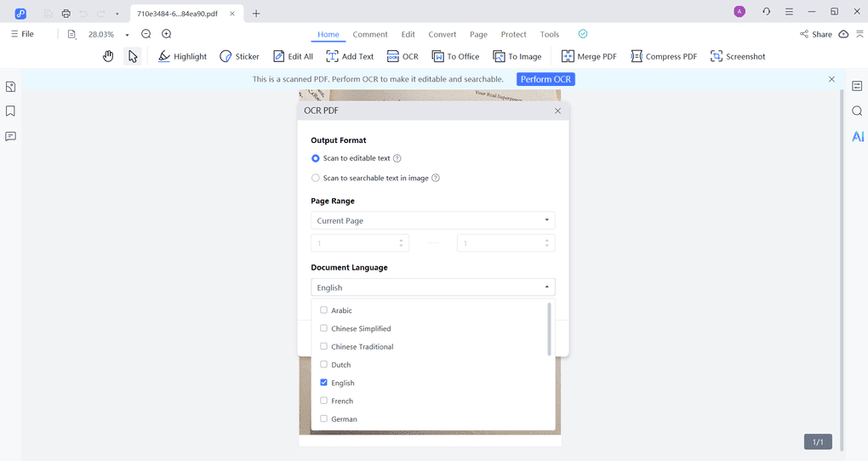Take a Screenshot with toolbar tool
Screen dimensions: 868x461
pos(738,56)
